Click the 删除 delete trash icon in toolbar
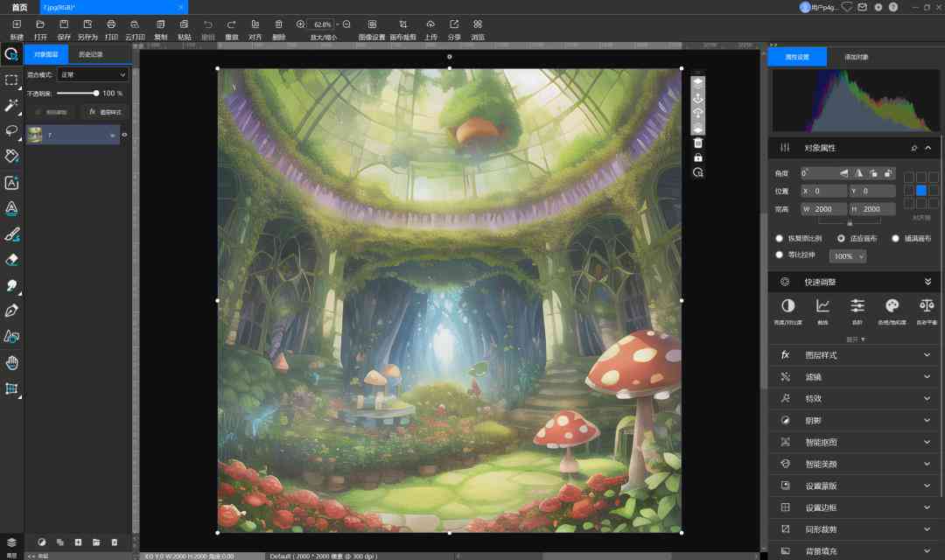945x560 pixels. pyautogui.click(x=278, y=24)
